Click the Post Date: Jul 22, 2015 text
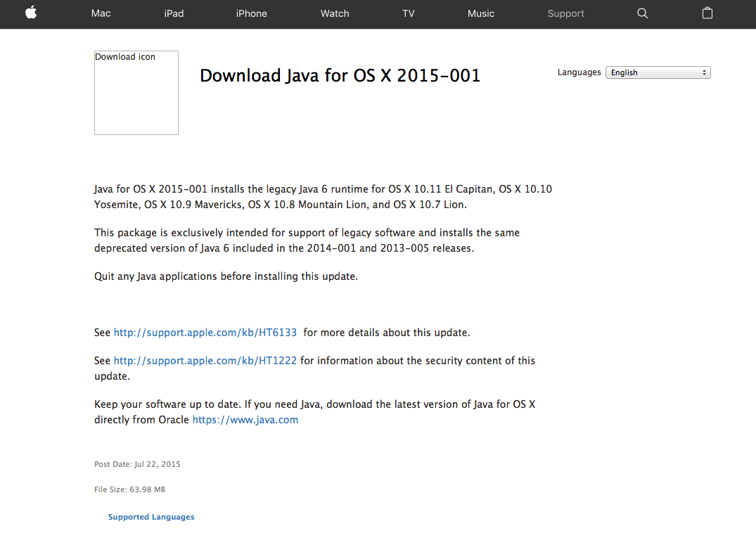 (137, 464)
